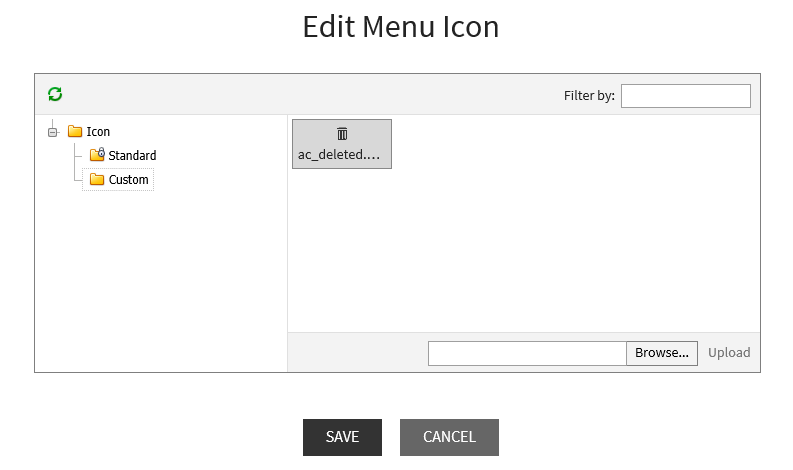Click the Edit Menu Icon heading
The width and height of the screenshot is (793, 470).
400,27
